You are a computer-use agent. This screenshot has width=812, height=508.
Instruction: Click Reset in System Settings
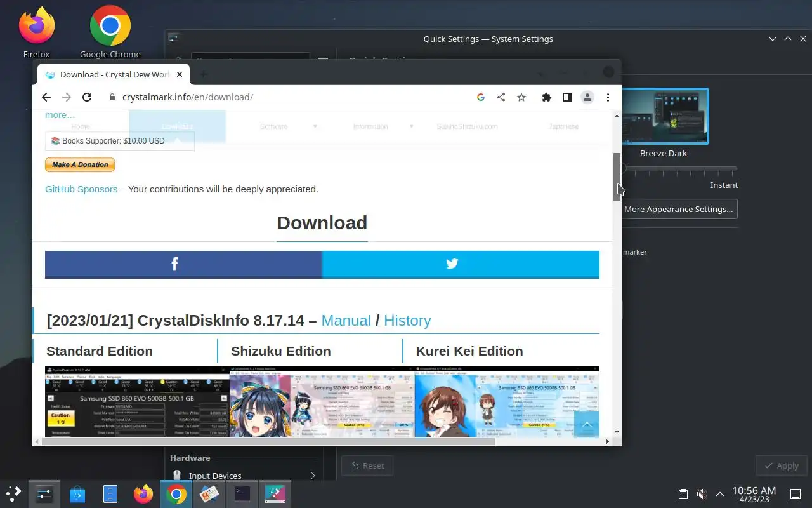pos(367,465)
